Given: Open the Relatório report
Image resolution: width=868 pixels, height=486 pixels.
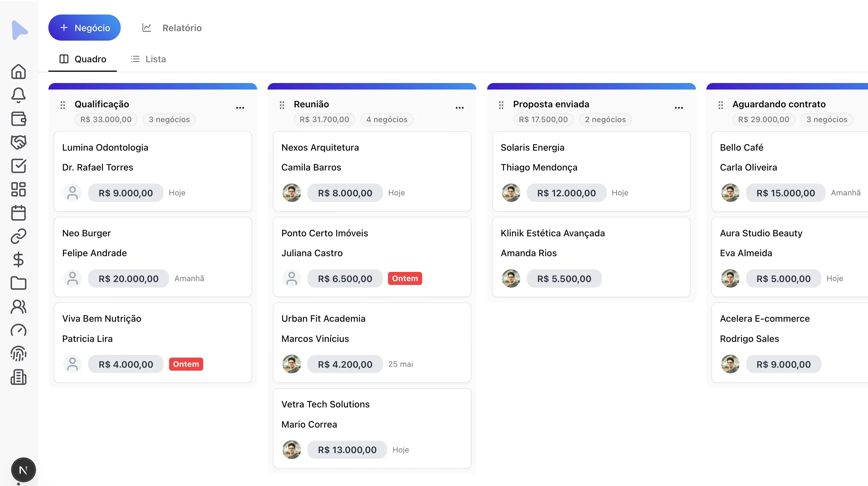Looking at the screenshot, I should [172, 28].
